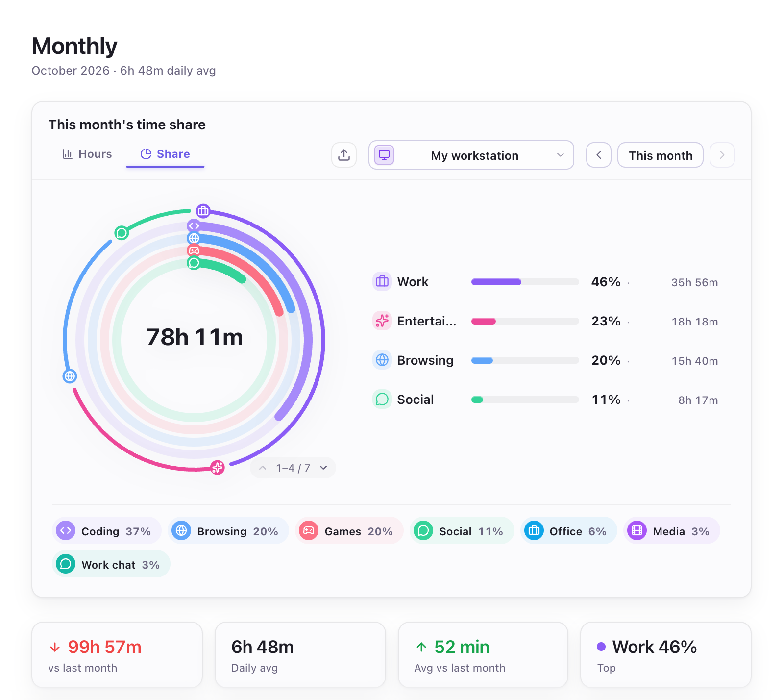Click the Browsing globe icon in legend
Image resolution: width=783 pixels, height=700 pixels.
coord(382,360)
